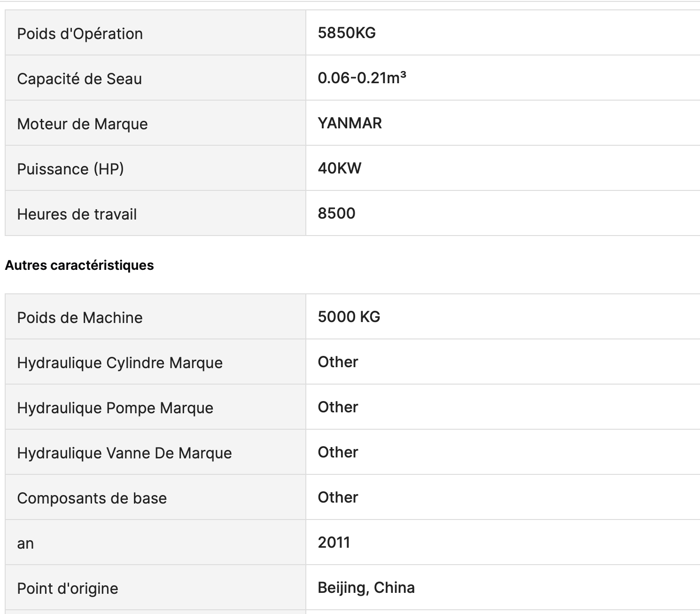The height and width of the screenshot is (614, 700).
Task: Select the 2011 year value
Action: pos(334,543)
